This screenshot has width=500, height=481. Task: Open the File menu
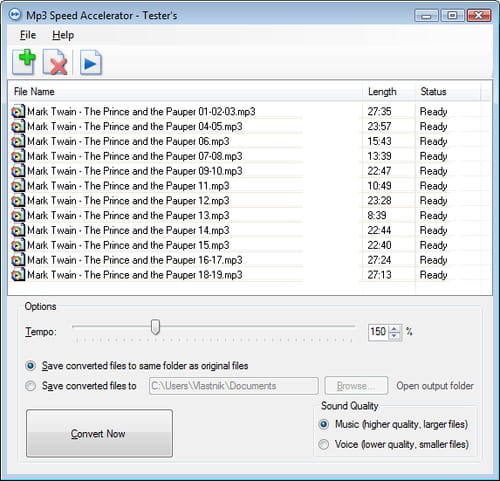click(28, 35)
